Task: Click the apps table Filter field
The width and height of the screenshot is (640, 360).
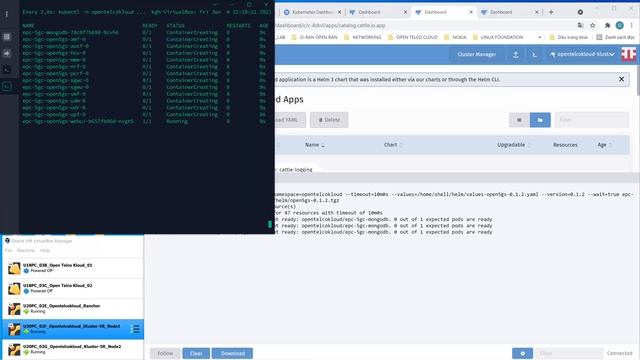Action: point(591,120)
